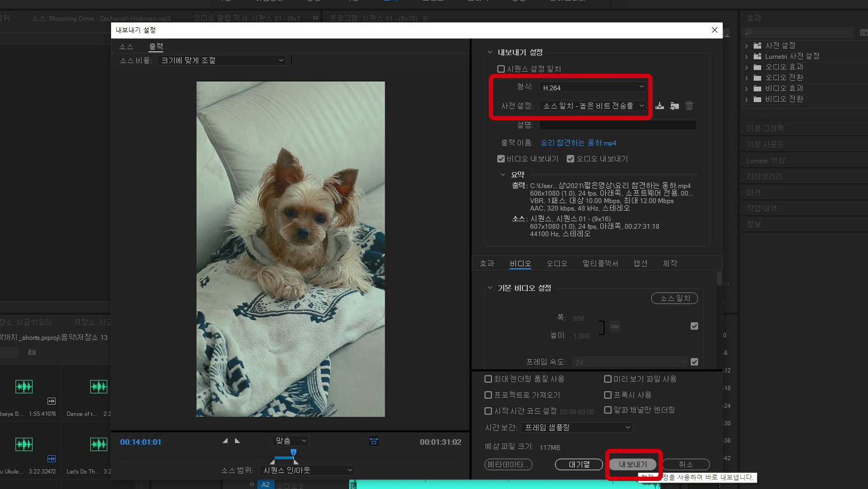Click the import preset folder icon

coord(675,106)
